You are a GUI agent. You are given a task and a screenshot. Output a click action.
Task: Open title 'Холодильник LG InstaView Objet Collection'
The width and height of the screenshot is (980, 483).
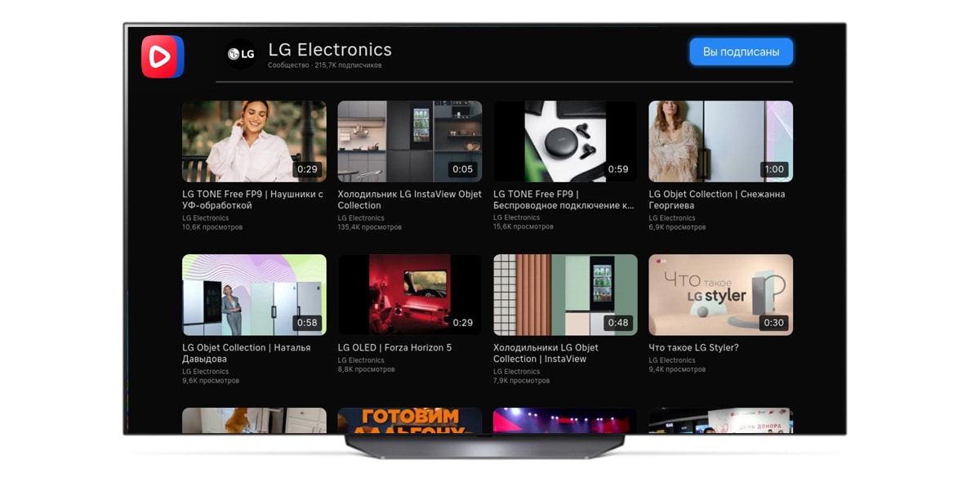point(410,200)
